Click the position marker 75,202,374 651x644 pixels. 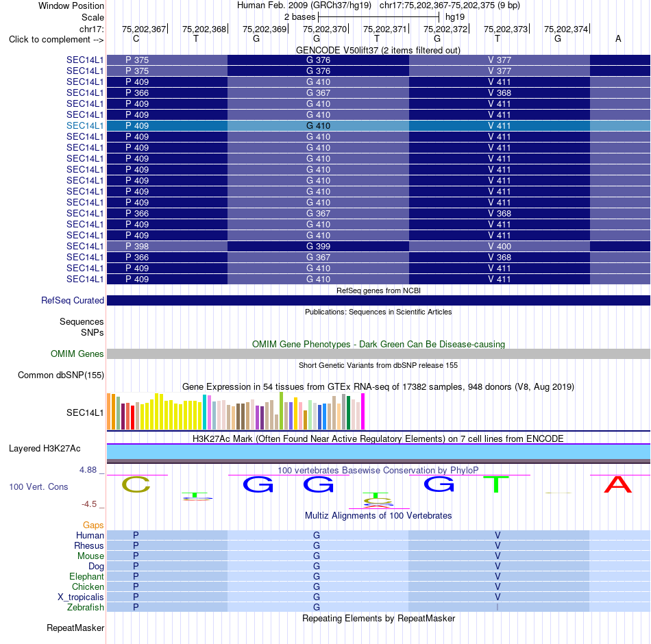pyautogui.click(x=566, y=29)
